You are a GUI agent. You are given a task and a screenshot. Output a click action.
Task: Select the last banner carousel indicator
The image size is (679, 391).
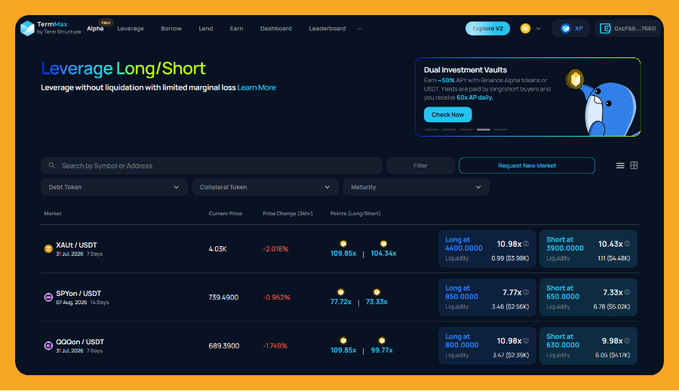[501, 129]
